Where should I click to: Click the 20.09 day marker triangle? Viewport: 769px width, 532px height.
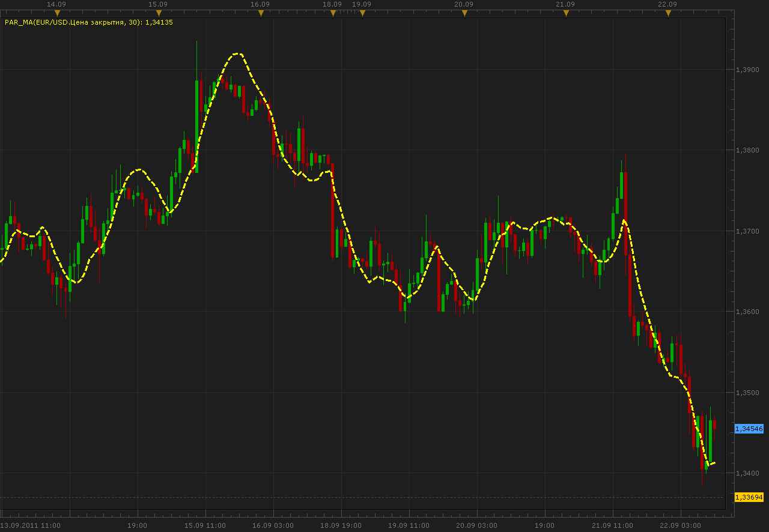tap(464, 13)
